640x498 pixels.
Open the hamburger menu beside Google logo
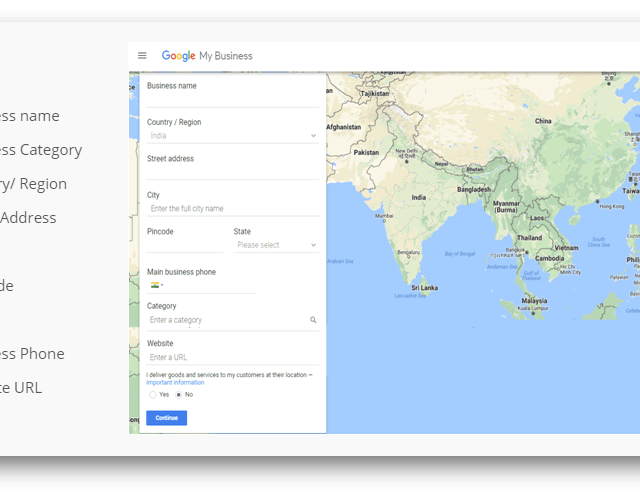[142, 56]
